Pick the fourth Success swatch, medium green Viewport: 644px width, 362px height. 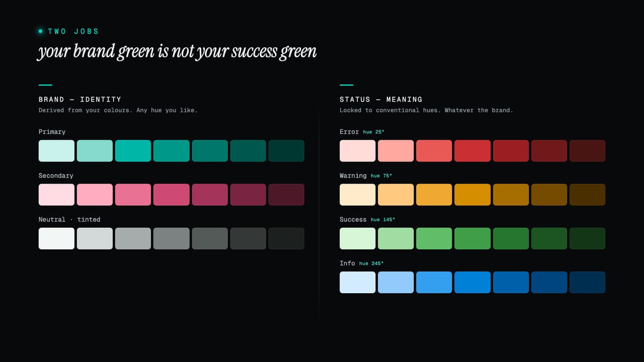472,238
